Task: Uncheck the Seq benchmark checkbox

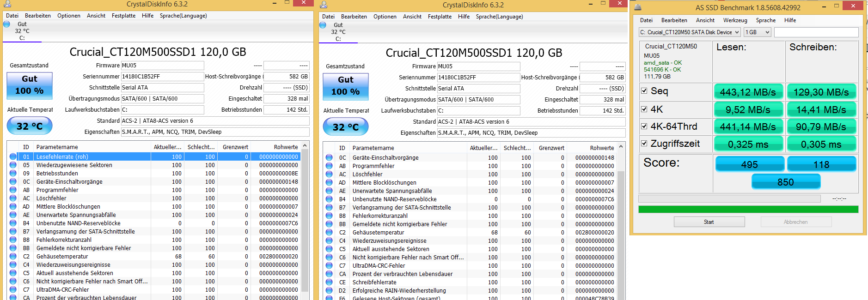Action: point(644,91)
